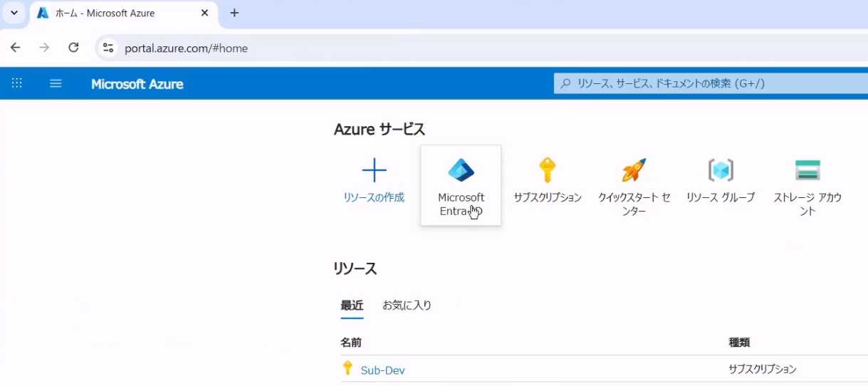Open a new browser tab
This screenshot has height=386, width=868.
[234, 13]
